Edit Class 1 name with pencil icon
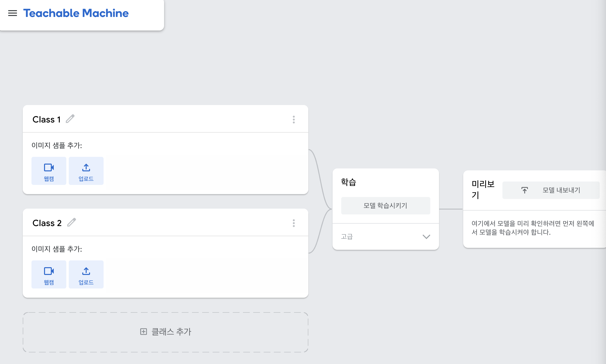The height and width of the screenshot is (364, 606). [70, 119]
